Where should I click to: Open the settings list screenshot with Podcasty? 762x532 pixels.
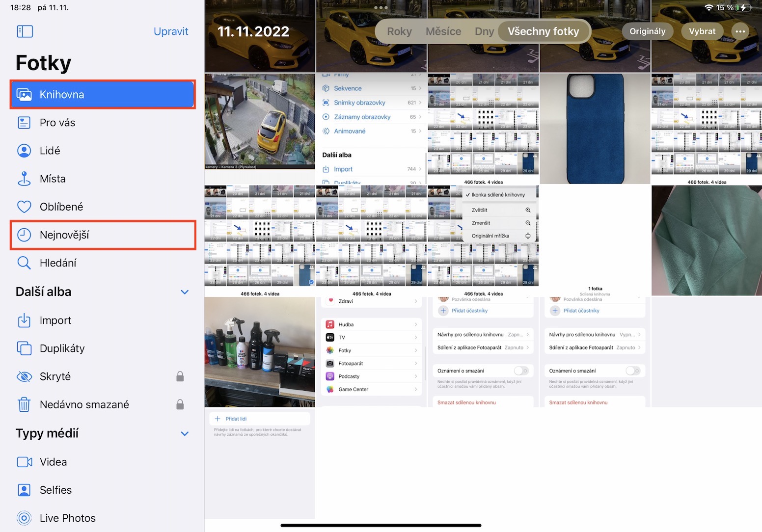372,352
